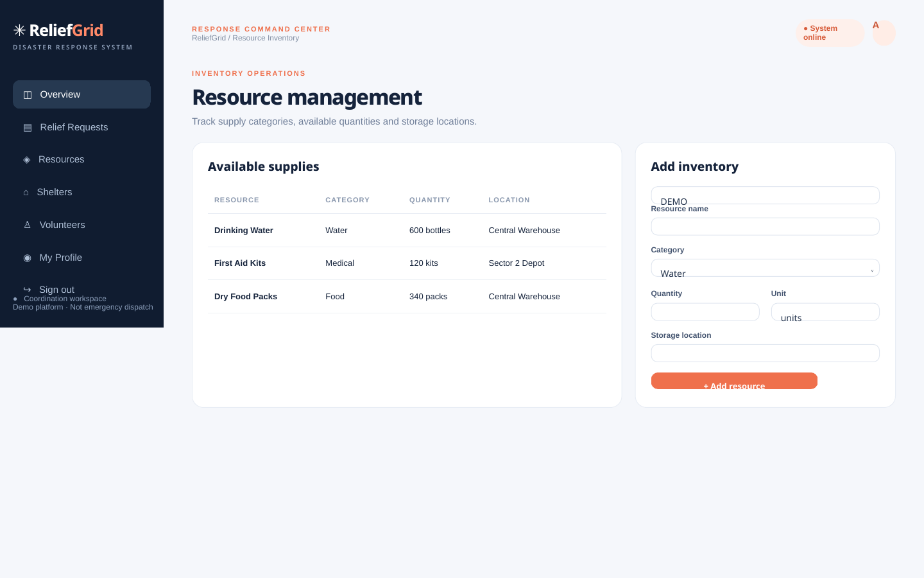
Task: Go to Relief Requests in the sidebar
Action: point(81,127)
